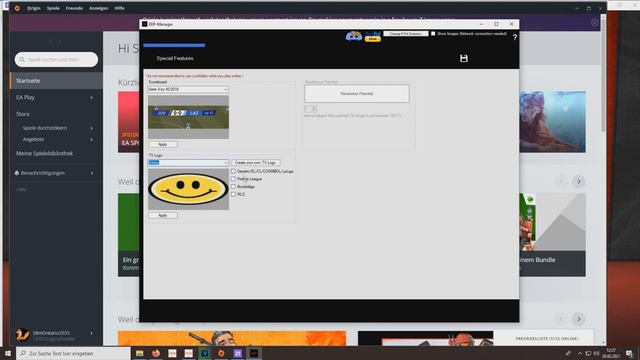This screenshot has width=640, height=360.
Task: Open the TV Logo selection dropdown
Action: point(188,162)
